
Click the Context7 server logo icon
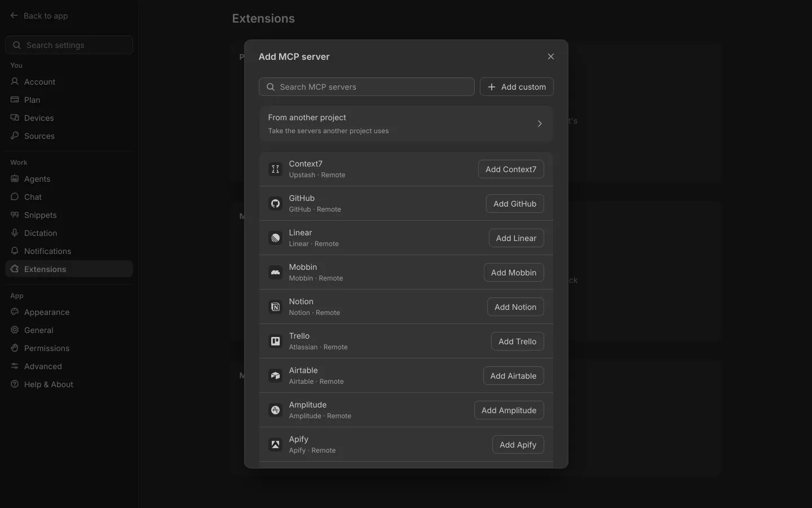275,169
